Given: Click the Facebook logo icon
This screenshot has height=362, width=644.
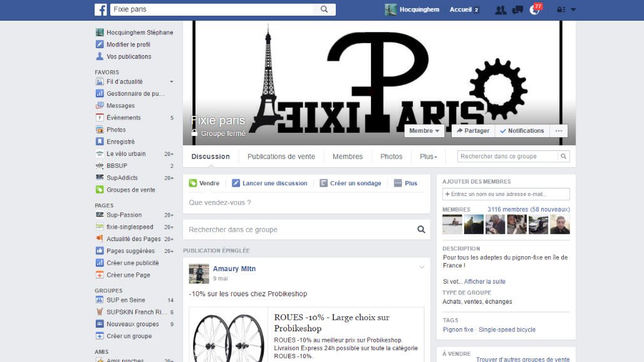Looking at the screenshot, I should (100, 9).
